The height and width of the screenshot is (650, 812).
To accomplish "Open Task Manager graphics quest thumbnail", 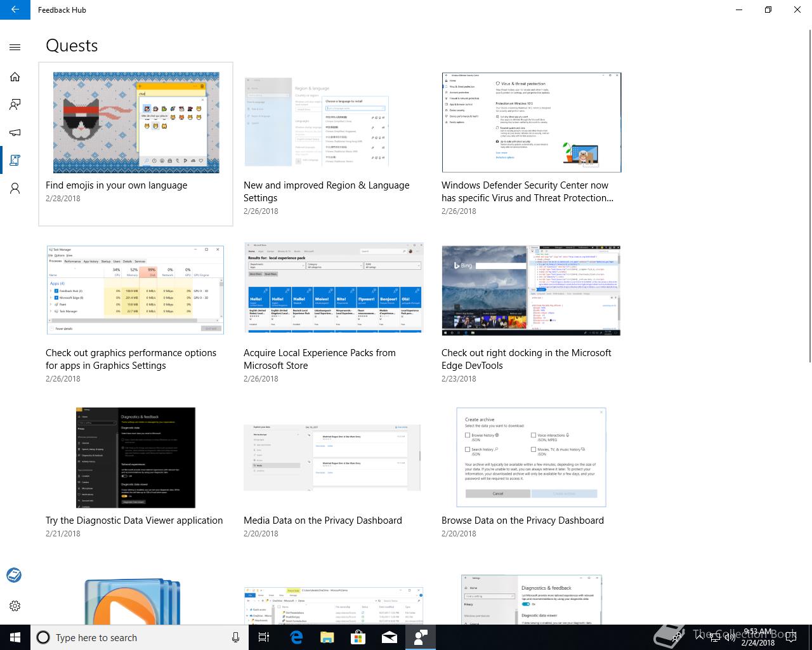I will [135, 290].
